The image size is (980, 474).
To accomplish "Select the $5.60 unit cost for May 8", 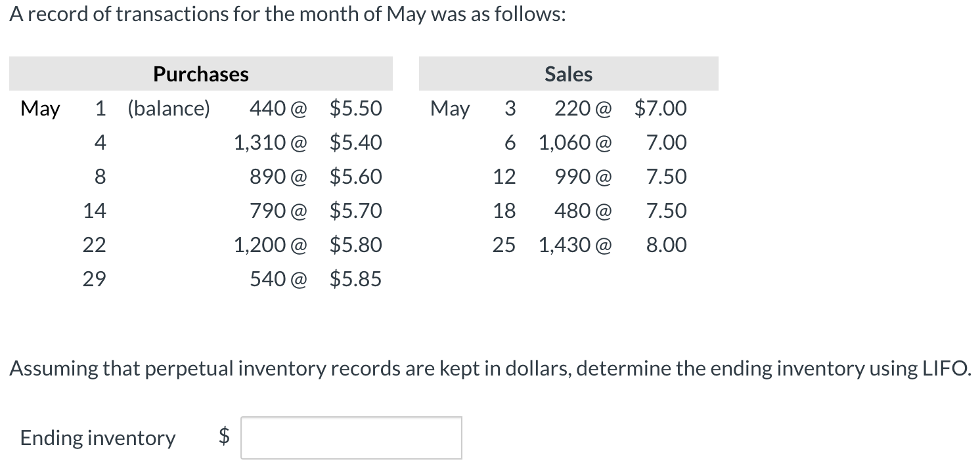I will (355, 177).
